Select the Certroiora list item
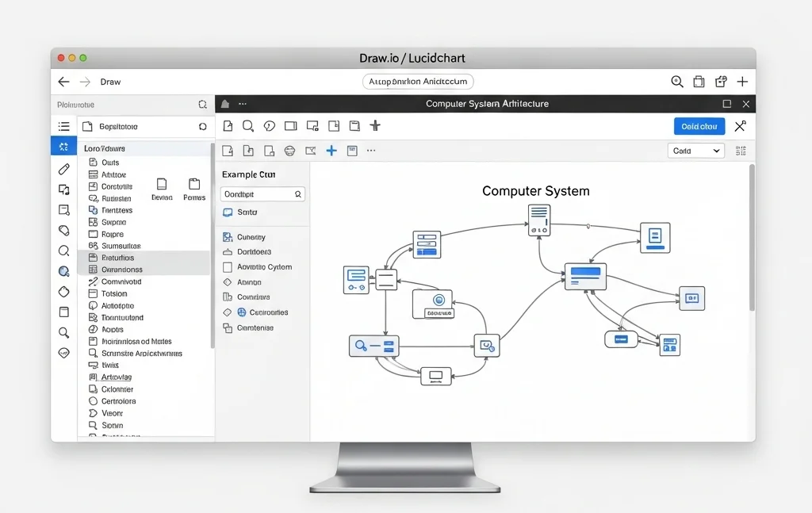This screenshot has width=812, height=513. [x=119, y=401]
